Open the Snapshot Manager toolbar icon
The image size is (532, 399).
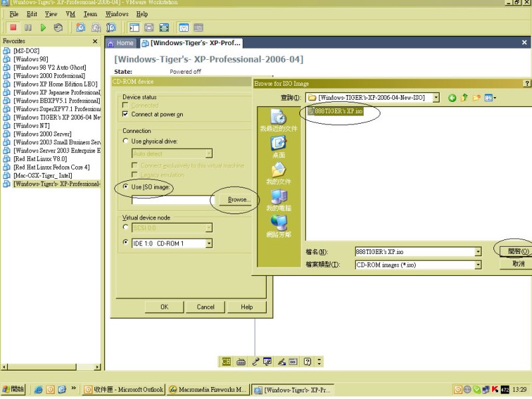(x=111, y=27)
